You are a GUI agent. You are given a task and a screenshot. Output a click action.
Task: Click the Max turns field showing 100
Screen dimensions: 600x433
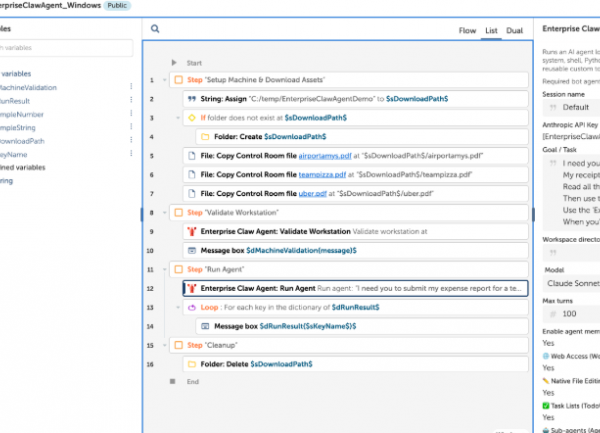[x=571, y=314]
